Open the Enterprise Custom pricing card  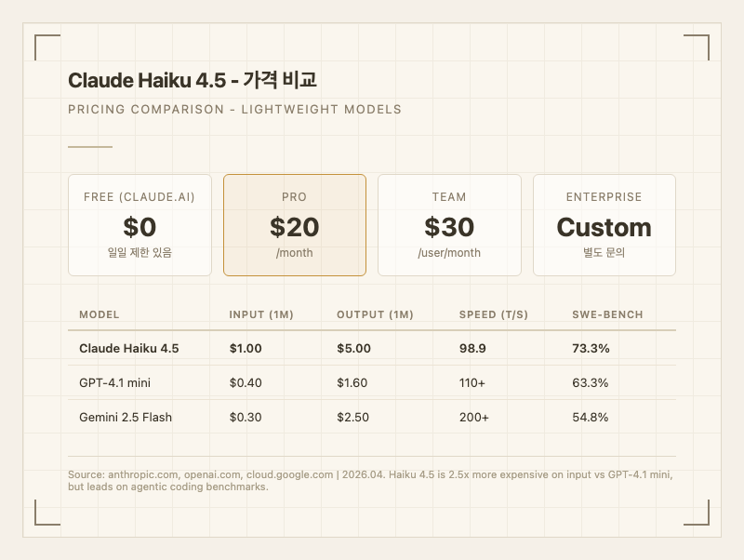[x=604, y=225]
